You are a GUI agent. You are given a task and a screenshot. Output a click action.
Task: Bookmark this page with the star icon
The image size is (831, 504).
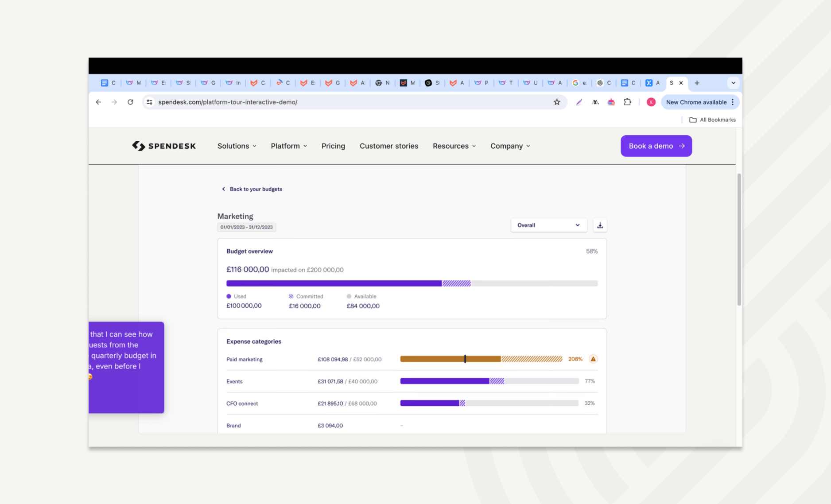click(x=557, y=102)
